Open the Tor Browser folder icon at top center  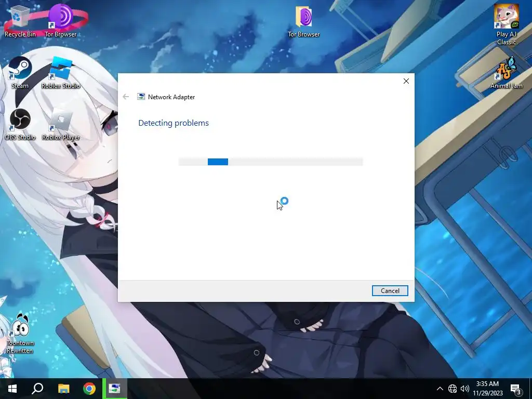(303, 21)
